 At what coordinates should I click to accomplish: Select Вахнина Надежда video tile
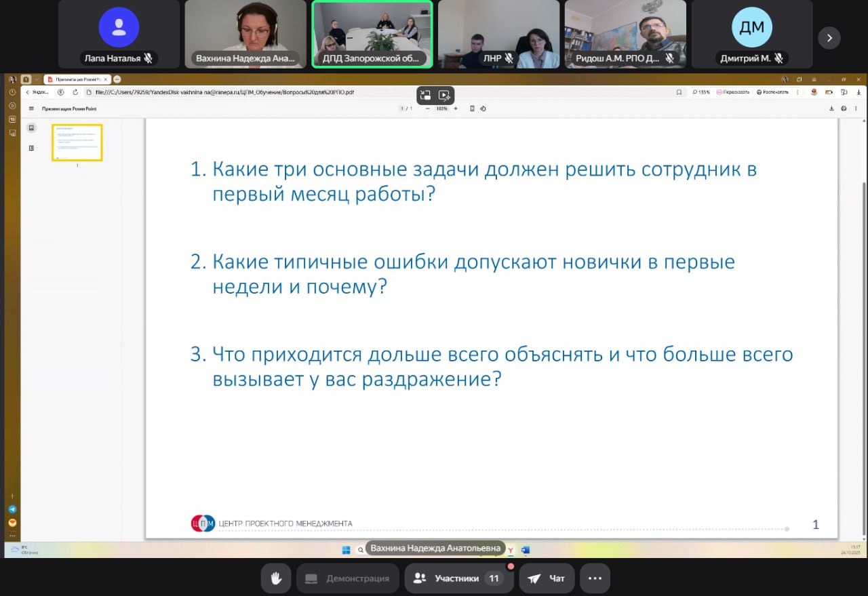(245, 34)
